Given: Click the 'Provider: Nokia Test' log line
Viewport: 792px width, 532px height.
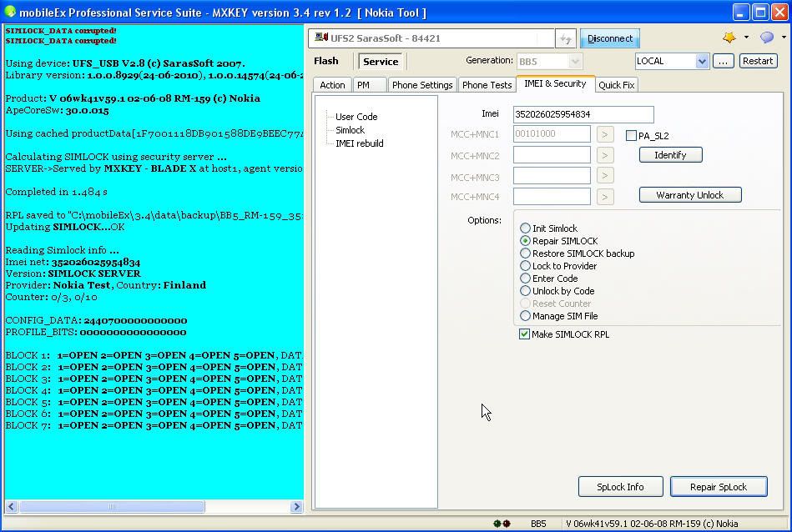Looking at the screenshot, I should point(105,285).
